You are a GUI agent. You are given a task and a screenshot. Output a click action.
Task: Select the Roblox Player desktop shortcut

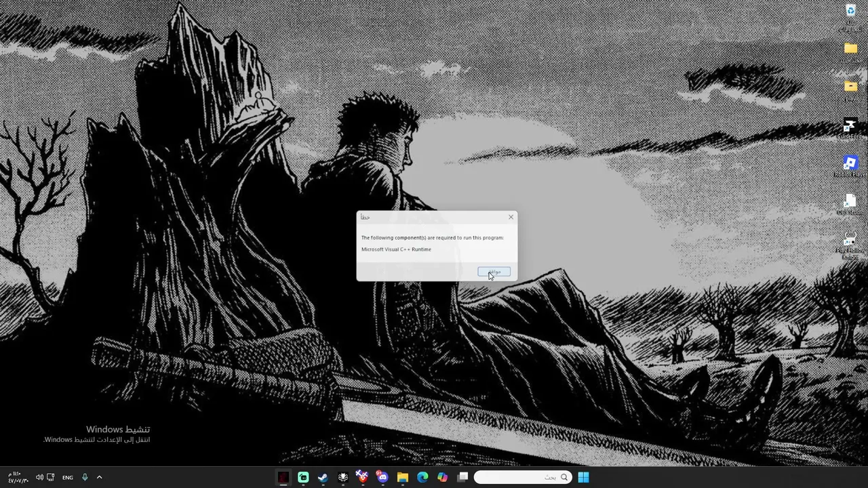pyautogui.click(x=850, y=167)
